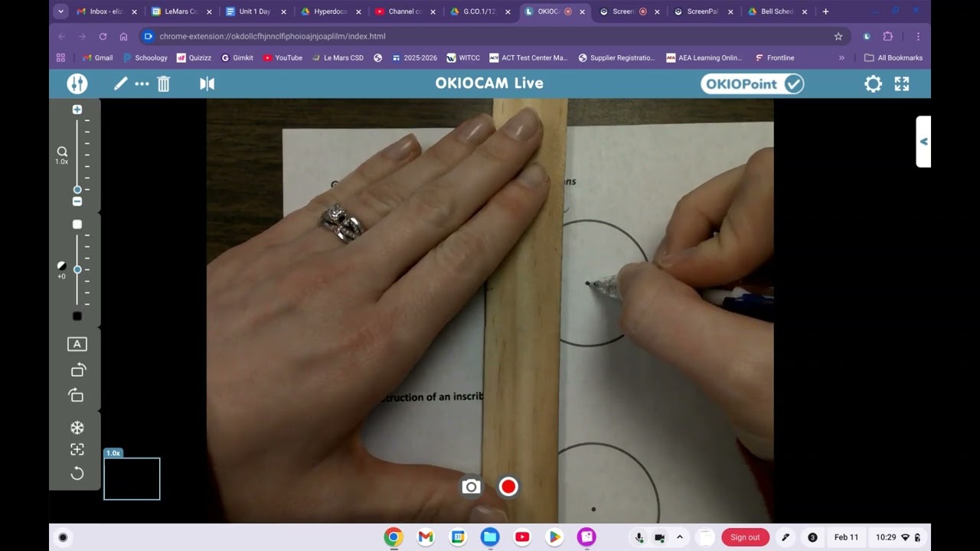Switch to the G.CO.1/12 tab

point(479,11)
